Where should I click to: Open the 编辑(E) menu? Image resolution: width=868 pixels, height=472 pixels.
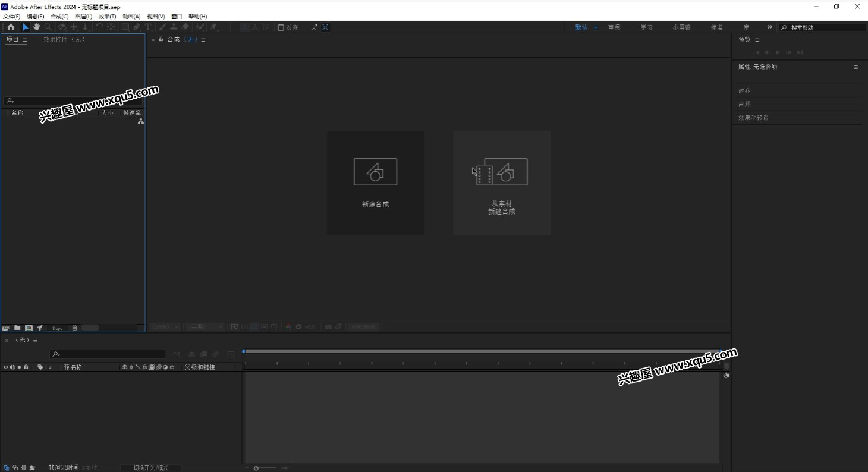point(36,17)
